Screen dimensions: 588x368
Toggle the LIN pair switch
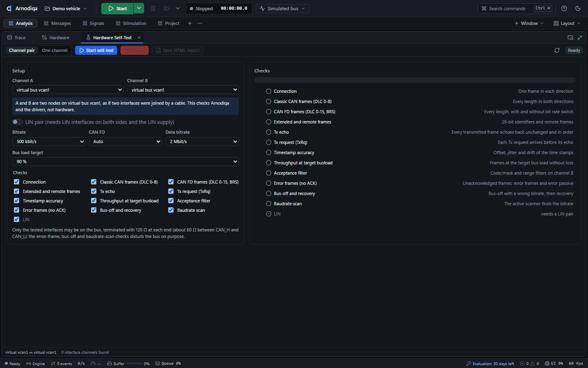[x=18, y=122]
